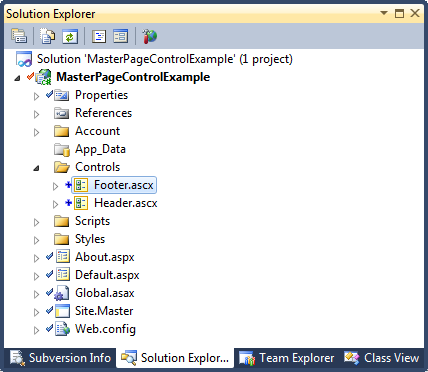Click the Refresh toolbar icon
Screen dimensions: 428x372
click(x=70, y=36)
